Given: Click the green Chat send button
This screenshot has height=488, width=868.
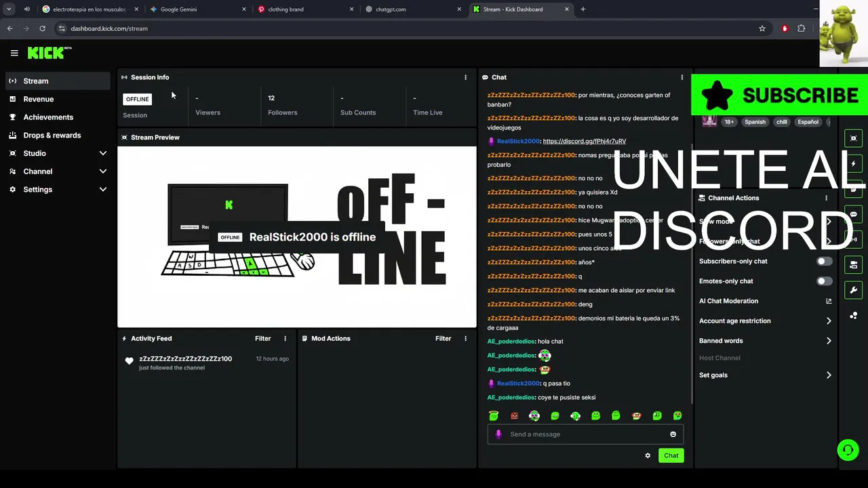Looking at the screenshot, I should [x=671, y=455].
